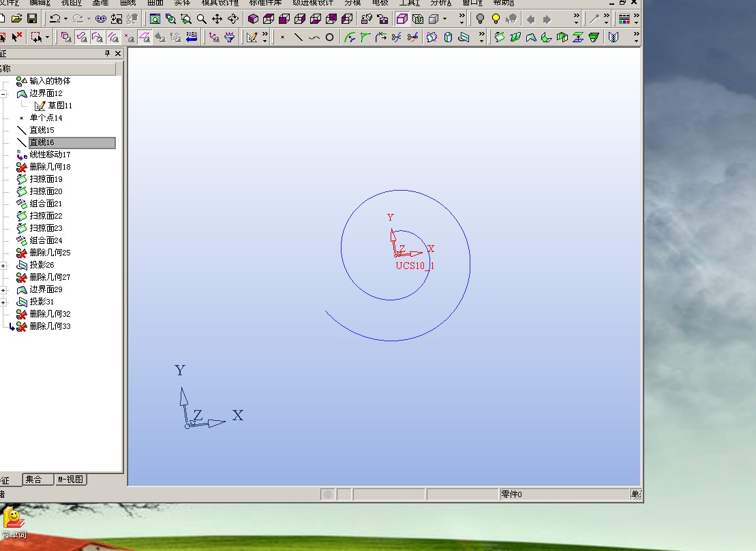Open the color table icon
Screen dimensions: 756x551
[x=624, y=19]
